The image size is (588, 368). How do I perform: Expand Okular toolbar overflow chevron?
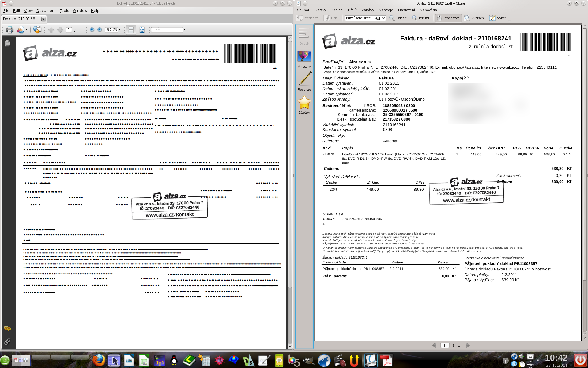(x=509, y=20)
